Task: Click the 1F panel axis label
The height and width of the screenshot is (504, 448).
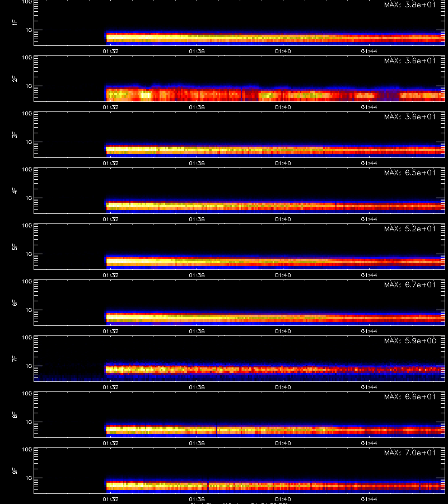Action: [15, 22]
